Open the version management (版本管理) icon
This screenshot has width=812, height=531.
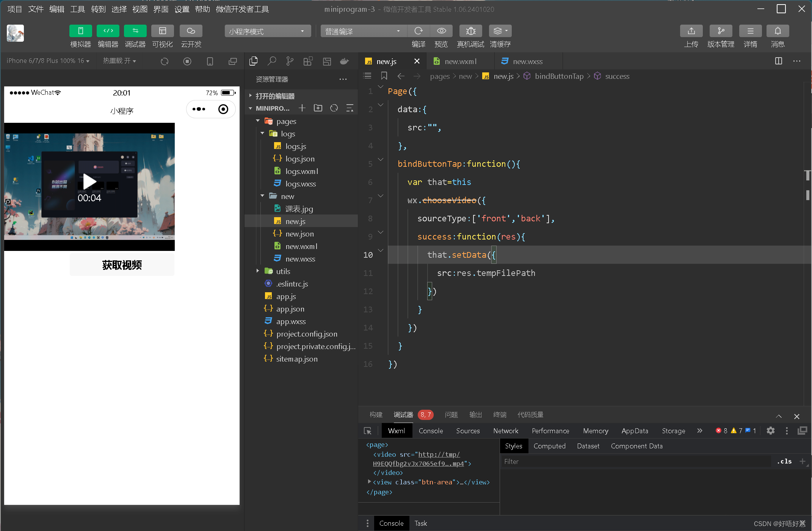pos(721,31)
